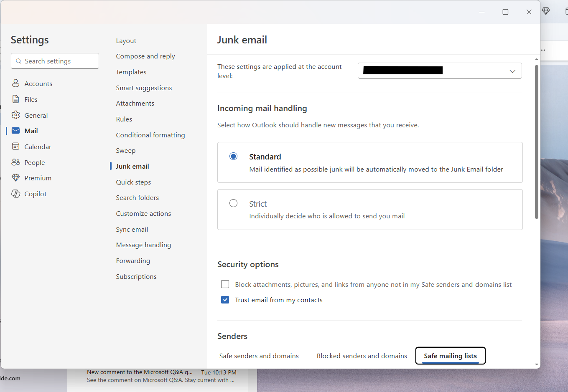
Task: Open Copilot settings via the Copilot icon
Action: pyautogui.click(x=16, y=194)
